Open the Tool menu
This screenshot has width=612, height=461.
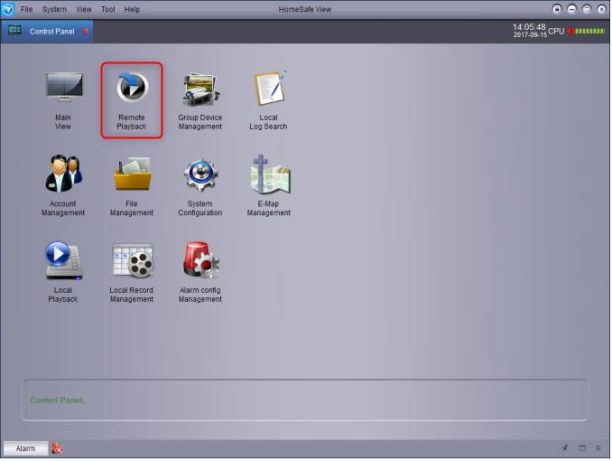108,9
